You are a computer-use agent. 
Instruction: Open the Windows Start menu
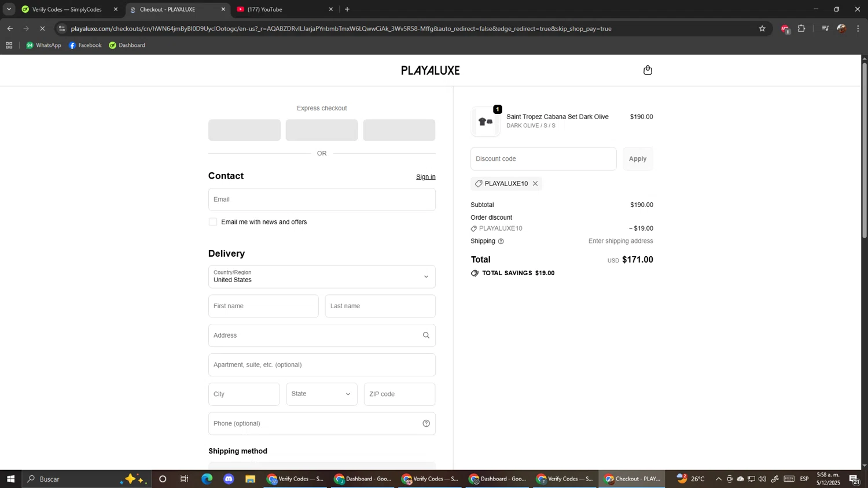tap(10, 479)
